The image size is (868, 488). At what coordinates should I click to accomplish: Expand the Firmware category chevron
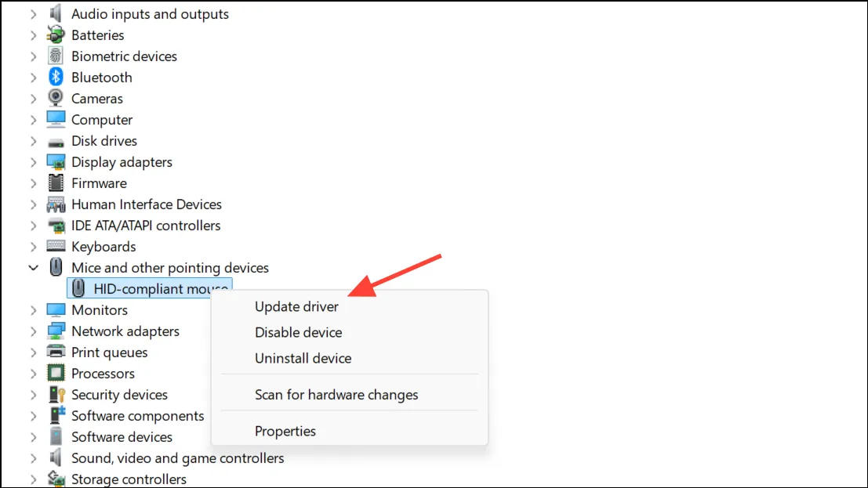[33, 183]
